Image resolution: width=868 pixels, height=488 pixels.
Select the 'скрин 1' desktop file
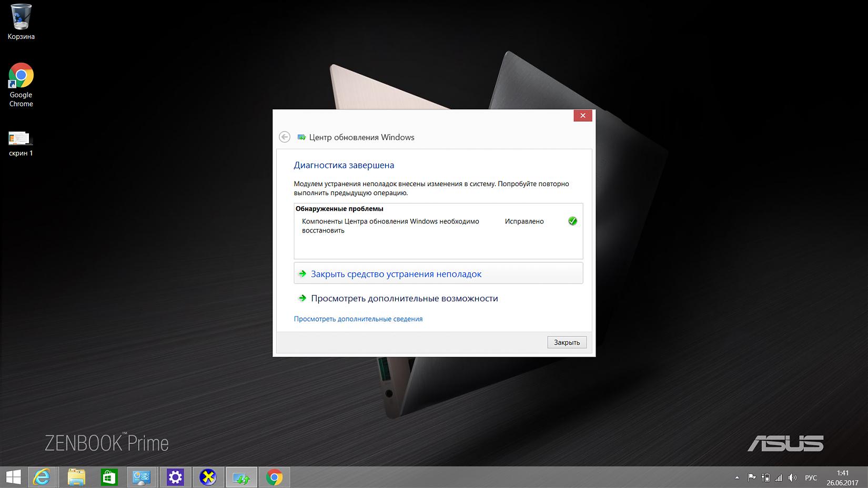pos(21,144)
